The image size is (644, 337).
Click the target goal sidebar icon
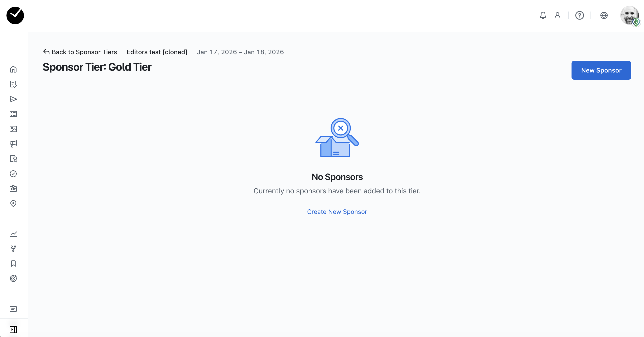tap(13, 278)
